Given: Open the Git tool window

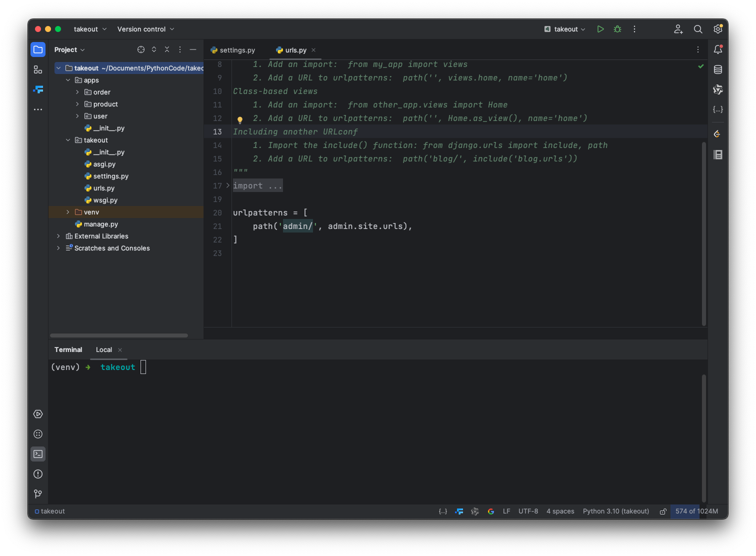Looking at the screenshot, I should (x=38, y=494).
